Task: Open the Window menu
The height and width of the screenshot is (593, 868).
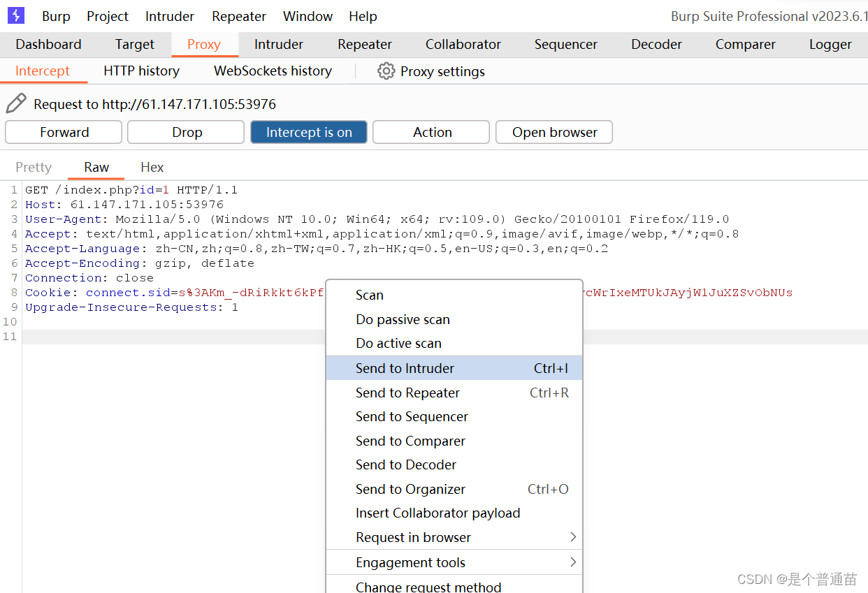Action: coord(308,16)
